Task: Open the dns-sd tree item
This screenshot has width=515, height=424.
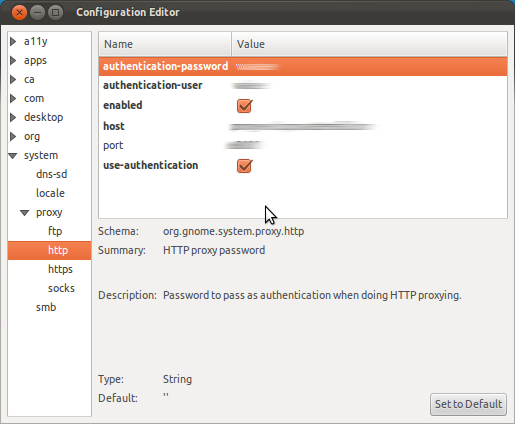Action: coord(52,174)
